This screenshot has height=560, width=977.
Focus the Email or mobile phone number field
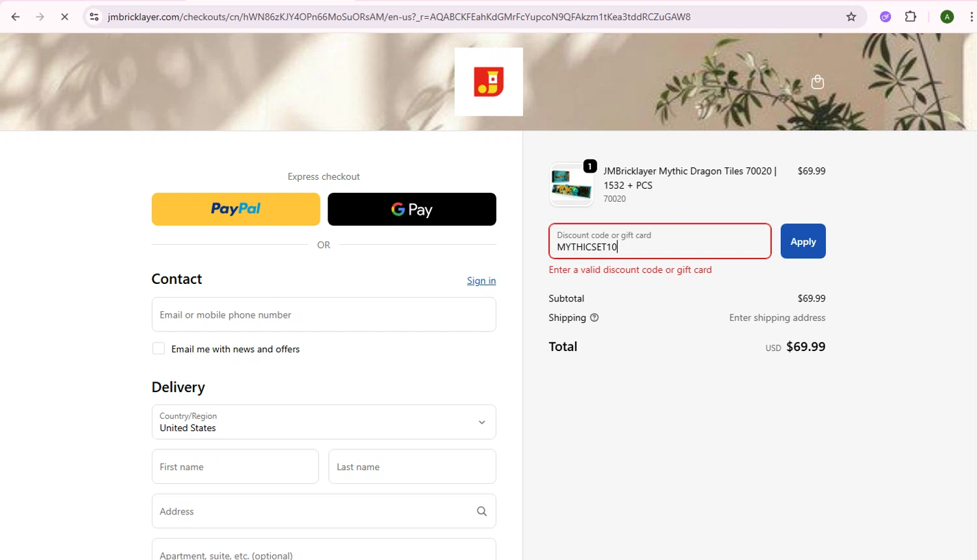[324, 315]
